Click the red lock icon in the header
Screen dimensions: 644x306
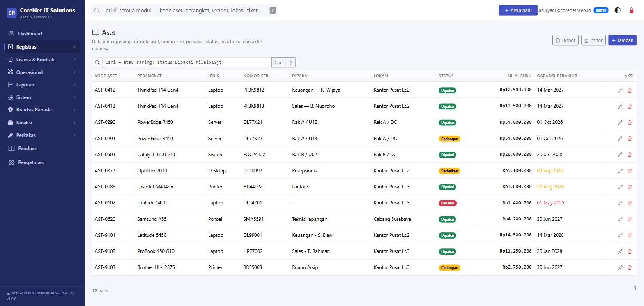632,10
